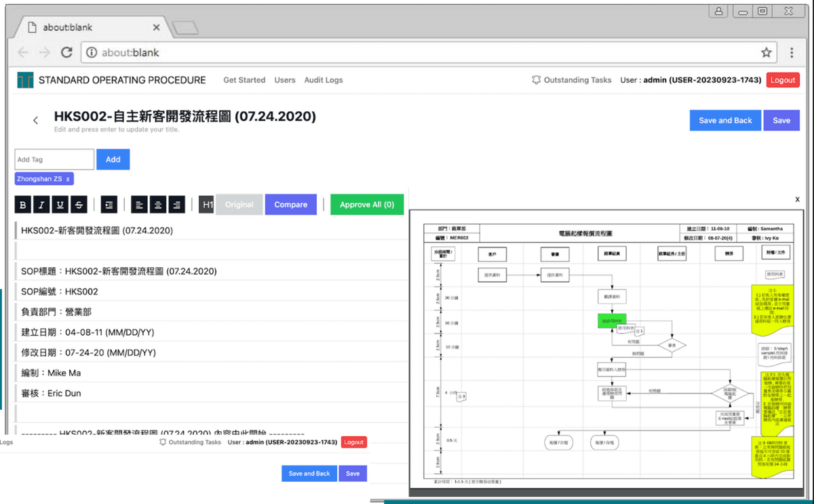
Task: Click the small Save button in lower overlay
Action: tap(353, 473)
